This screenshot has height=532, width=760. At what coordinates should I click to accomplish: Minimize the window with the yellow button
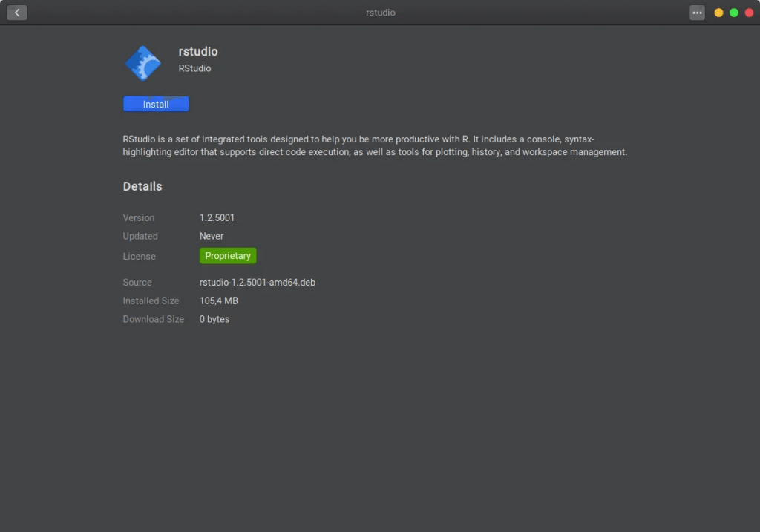click(718, 13)
